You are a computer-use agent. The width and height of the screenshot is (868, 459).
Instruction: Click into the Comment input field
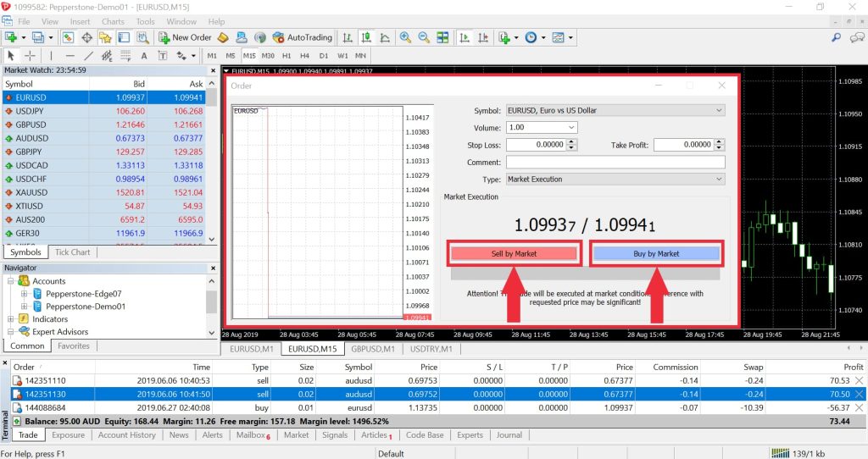tap(615, 162)
